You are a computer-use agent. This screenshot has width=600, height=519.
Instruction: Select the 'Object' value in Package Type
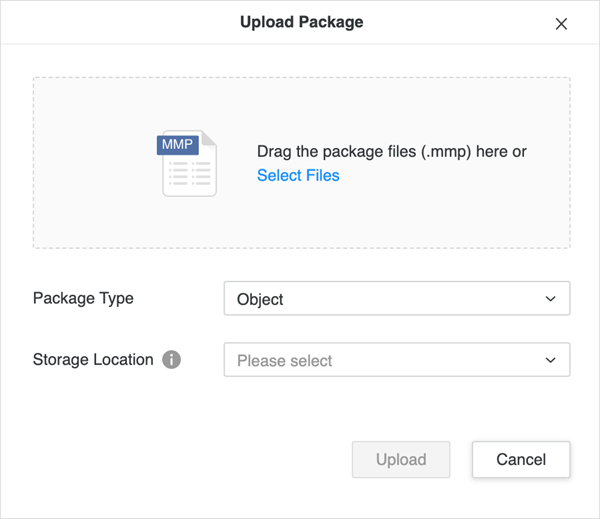point(260,299)
